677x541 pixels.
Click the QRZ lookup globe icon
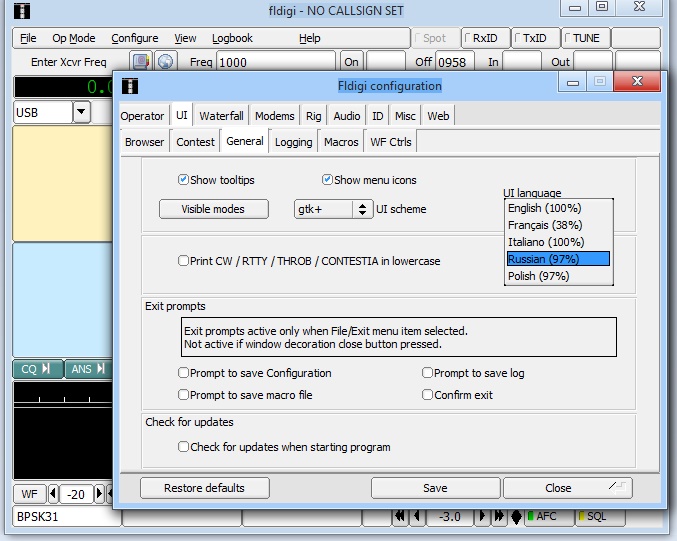click(x=165, y=62)
